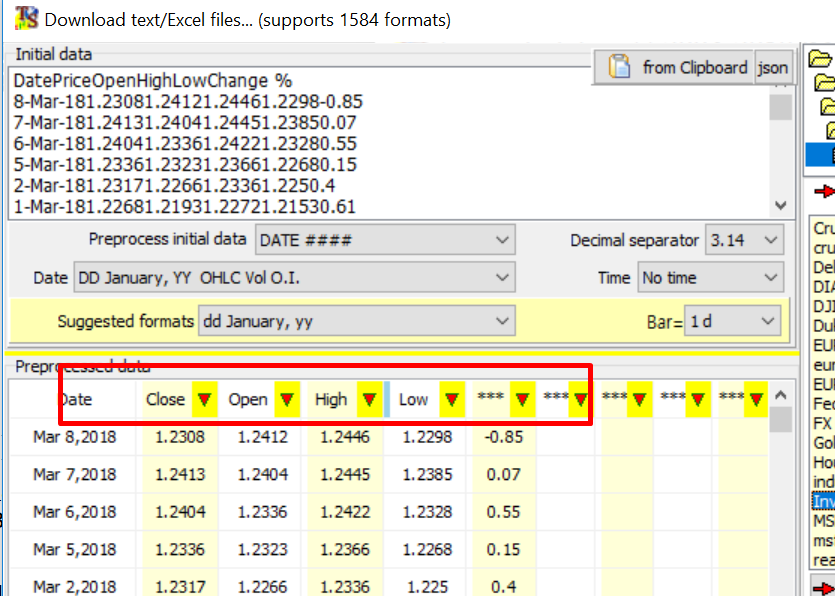Click the application icon in title bar
835x596 pixels.
pyautogui.click(x=27, y=18)
